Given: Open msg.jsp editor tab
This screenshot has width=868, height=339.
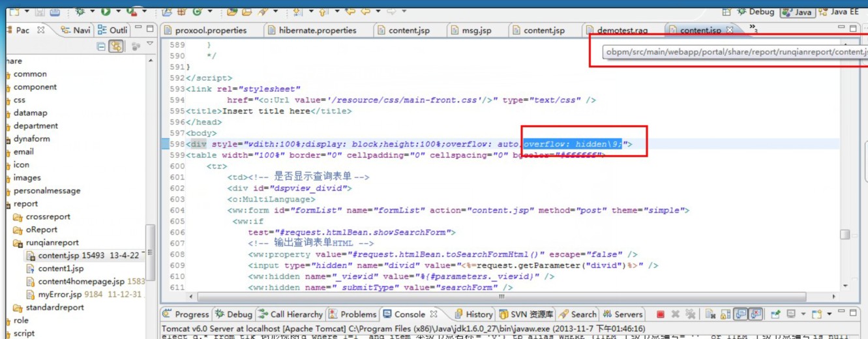Looking at the screenshot, I should (471, 30).
